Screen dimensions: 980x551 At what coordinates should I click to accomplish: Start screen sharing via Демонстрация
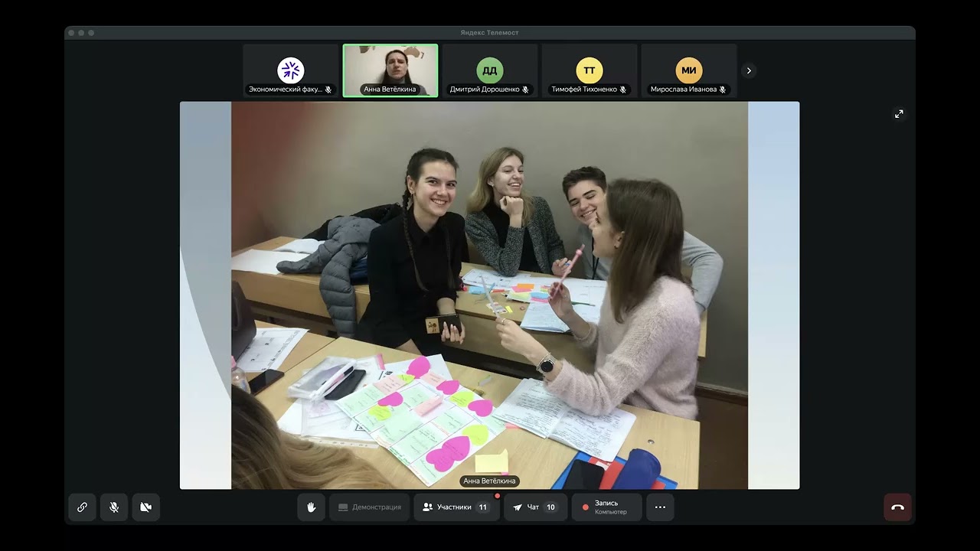point(370,507)
